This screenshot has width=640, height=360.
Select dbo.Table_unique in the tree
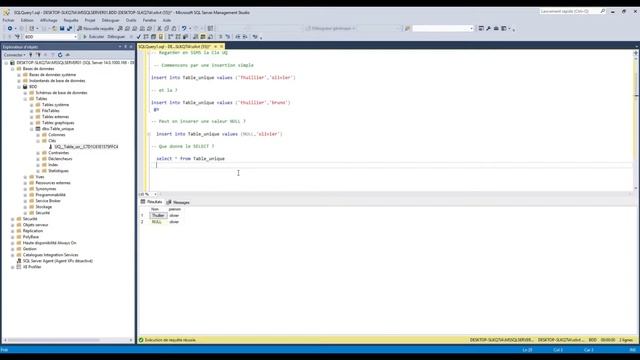click(x=58, y=129)
